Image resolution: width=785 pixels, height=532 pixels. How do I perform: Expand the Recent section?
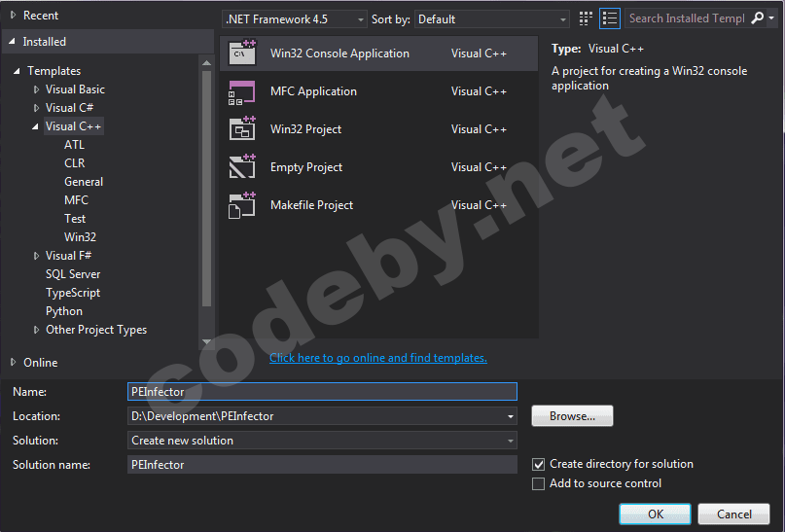pyautogui.click(x=14, y=16)
